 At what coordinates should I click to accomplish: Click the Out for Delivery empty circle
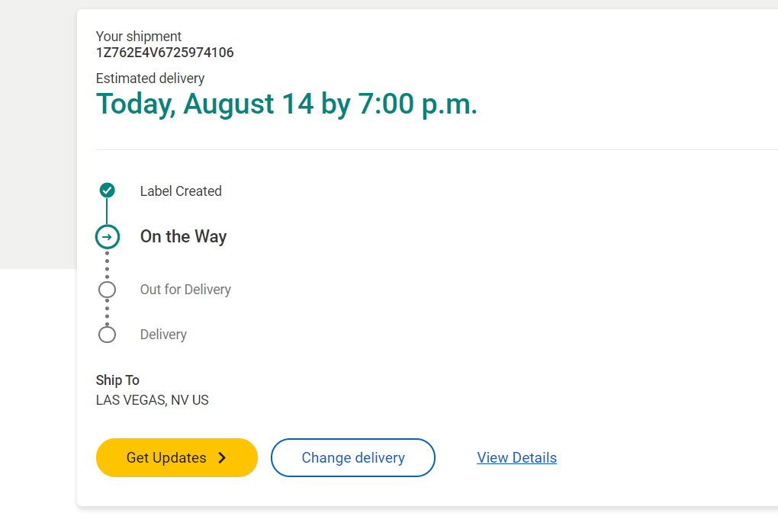pos(108,290)
